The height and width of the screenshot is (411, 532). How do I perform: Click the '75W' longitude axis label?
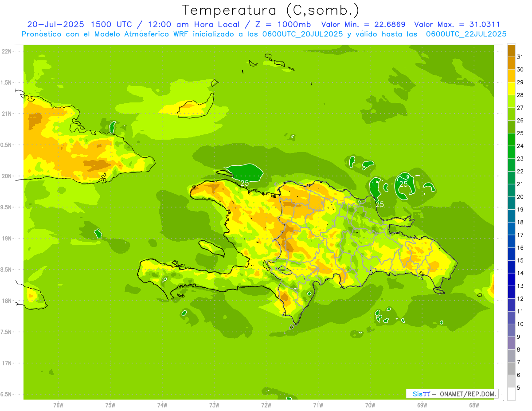point(110,405)
